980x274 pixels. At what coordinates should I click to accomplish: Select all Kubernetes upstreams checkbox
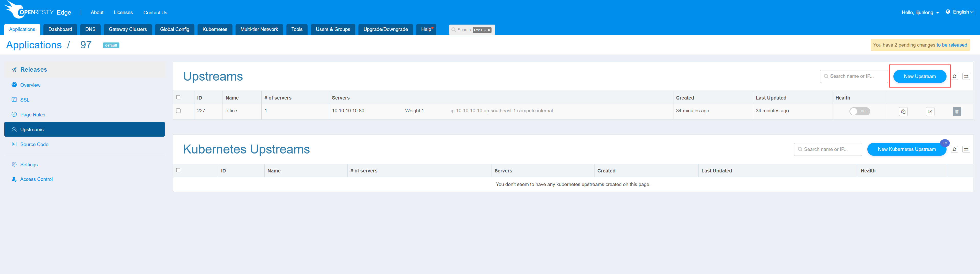(x=178, y=170)
